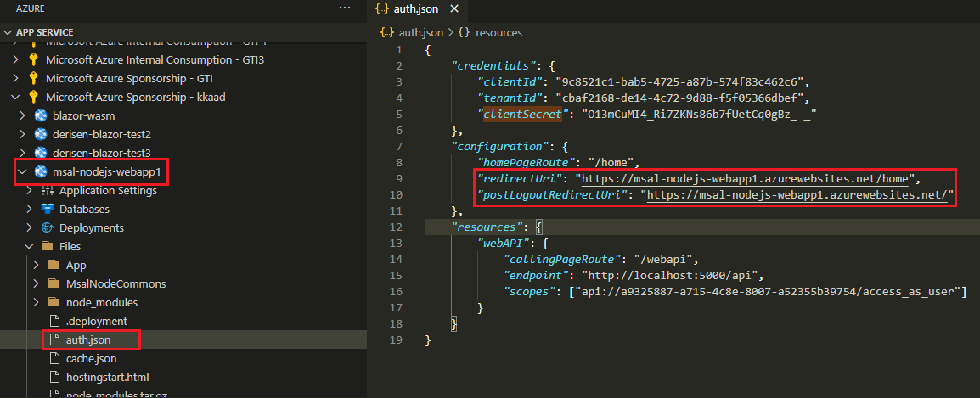Viewport: 980px width, 398px height.
Task: Click the "credentials" key on line 2
Action: (494, 65)
